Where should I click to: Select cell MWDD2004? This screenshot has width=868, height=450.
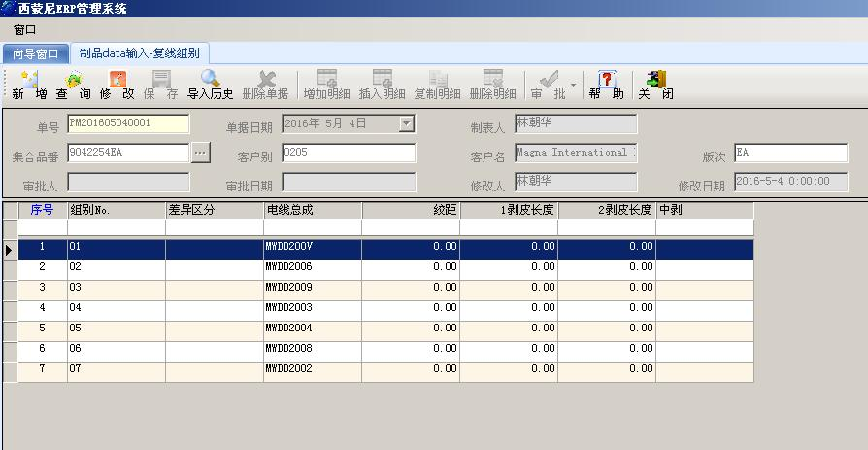point(313,331)
